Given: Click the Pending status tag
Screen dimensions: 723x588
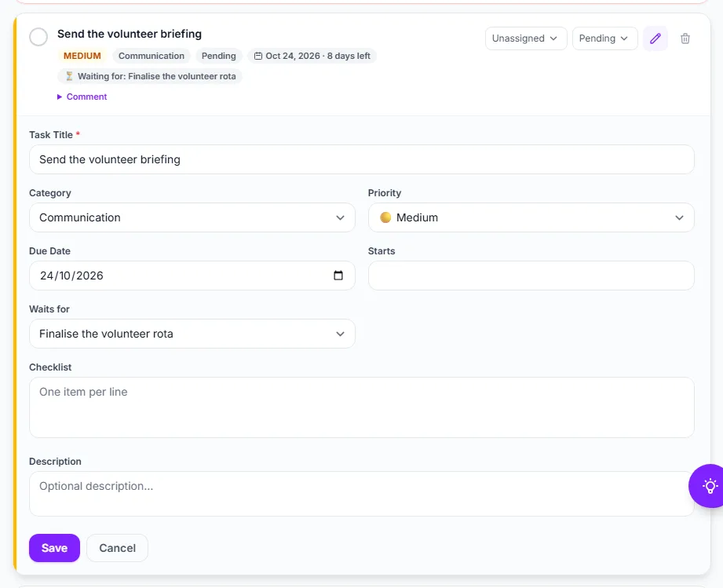Looking at the screenshot, I should point(218,56).
